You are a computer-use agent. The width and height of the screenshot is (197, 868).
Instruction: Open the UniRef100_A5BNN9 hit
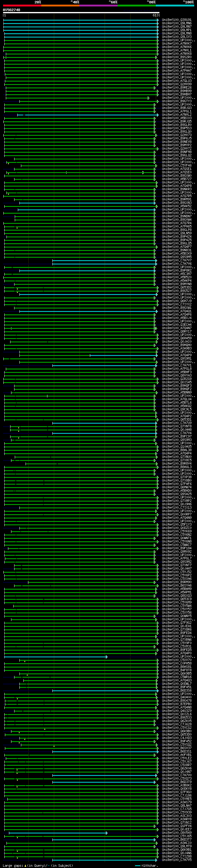pyautogui.click(x=177, y=393)
